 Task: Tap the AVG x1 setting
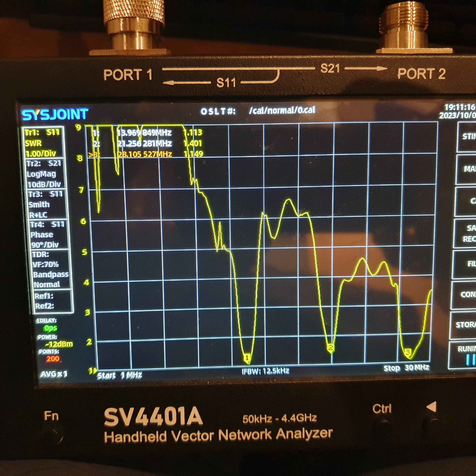point(54,374)
